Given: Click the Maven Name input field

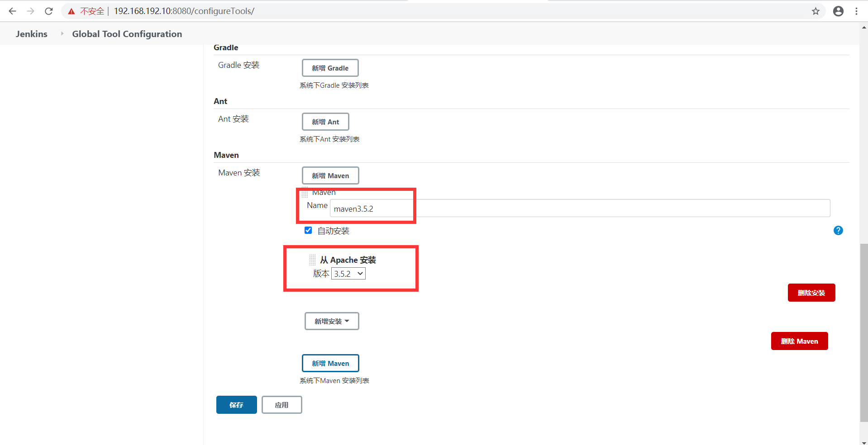Looking at the screenshot, I should tap(580, 208).
